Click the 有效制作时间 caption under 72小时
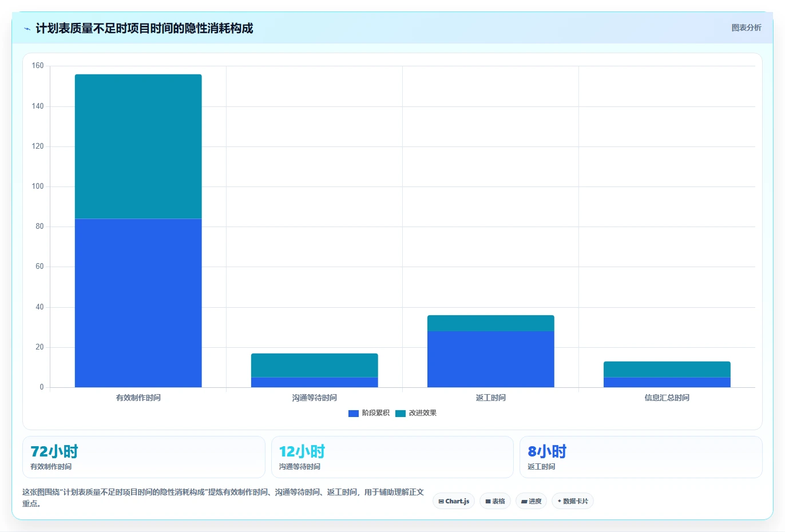 [x=51, y=467]
